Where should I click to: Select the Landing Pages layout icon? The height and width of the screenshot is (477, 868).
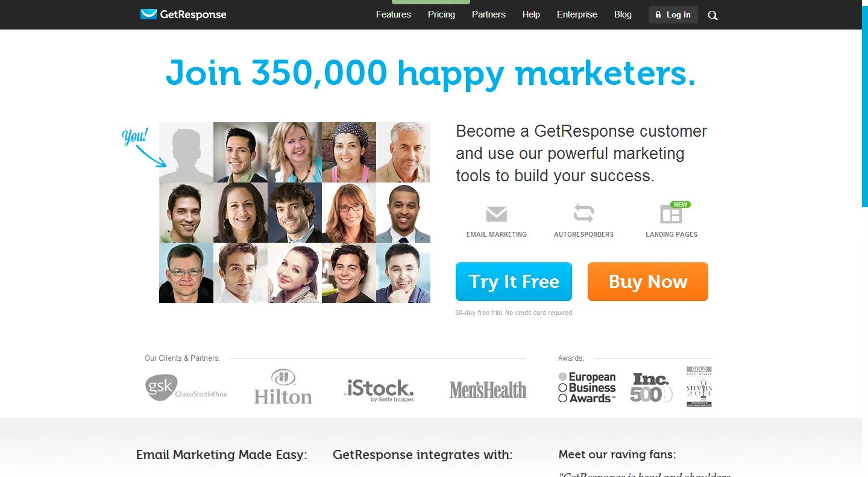click(x=671, y=214)
